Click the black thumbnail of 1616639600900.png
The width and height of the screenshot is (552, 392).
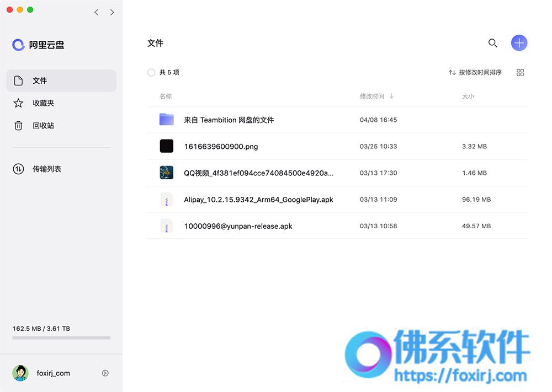[x=167, y=146]
